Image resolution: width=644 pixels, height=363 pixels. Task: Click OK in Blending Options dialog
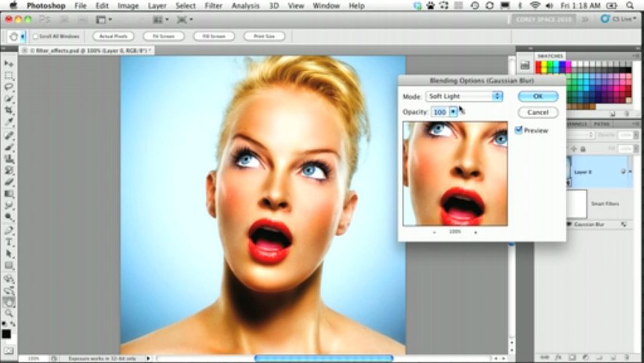click(x=538, y=96)
